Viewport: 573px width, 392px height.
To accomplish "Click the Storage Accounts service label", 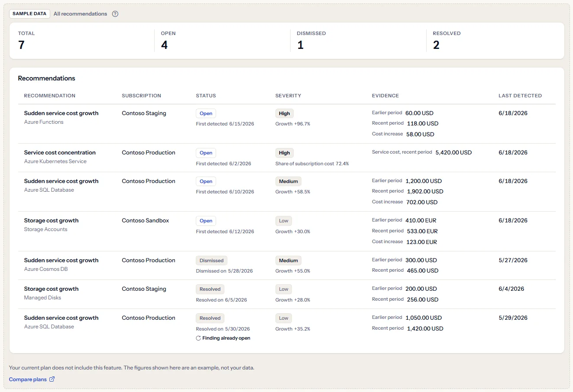I will pos(46,229).
